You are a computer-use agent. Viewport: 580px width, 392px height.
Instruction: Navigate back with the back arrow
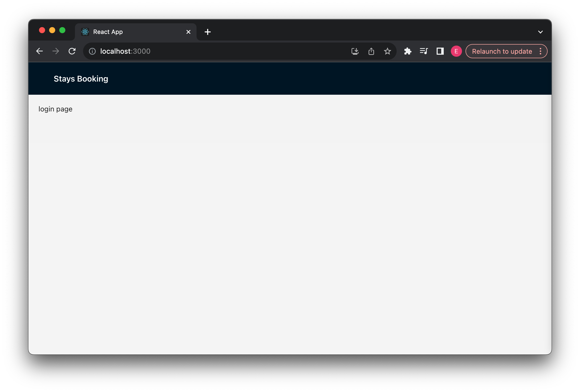(x=40, y=51)
